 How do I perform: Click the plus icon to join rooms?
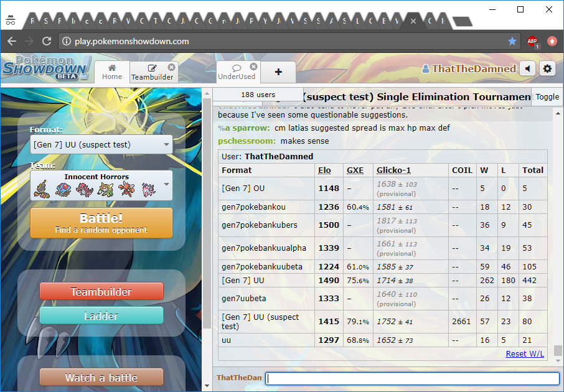tap(278, 72)
